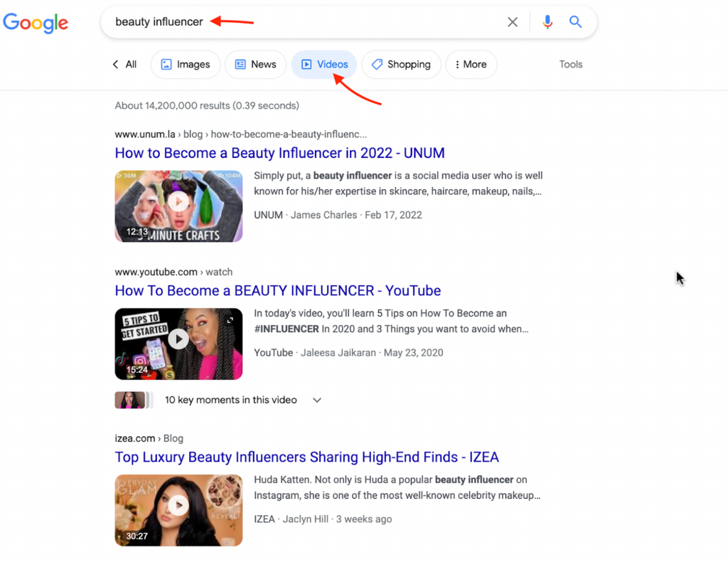Clear the search query with X

tap(512, 22)
